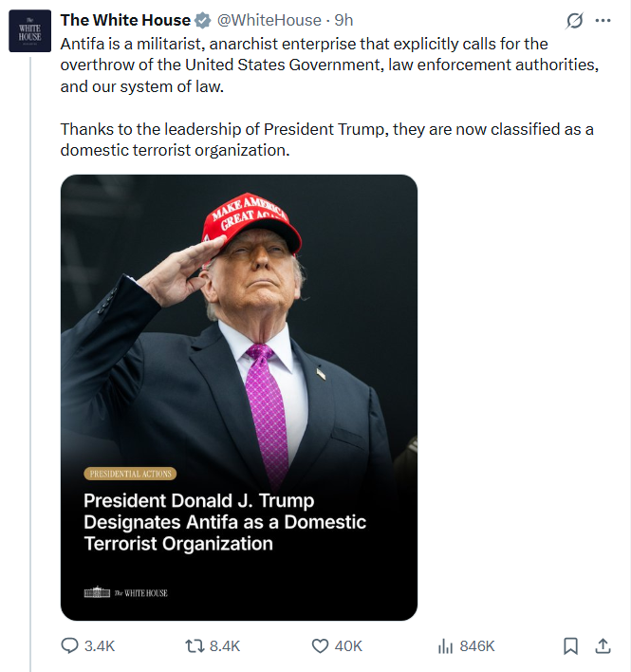Bookmark this White House post
This screenshot has height=672, width=631.
click(x=570, y=645)
